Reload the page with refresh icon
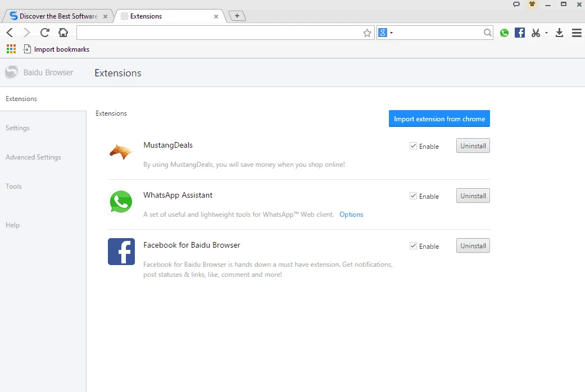 45,33
